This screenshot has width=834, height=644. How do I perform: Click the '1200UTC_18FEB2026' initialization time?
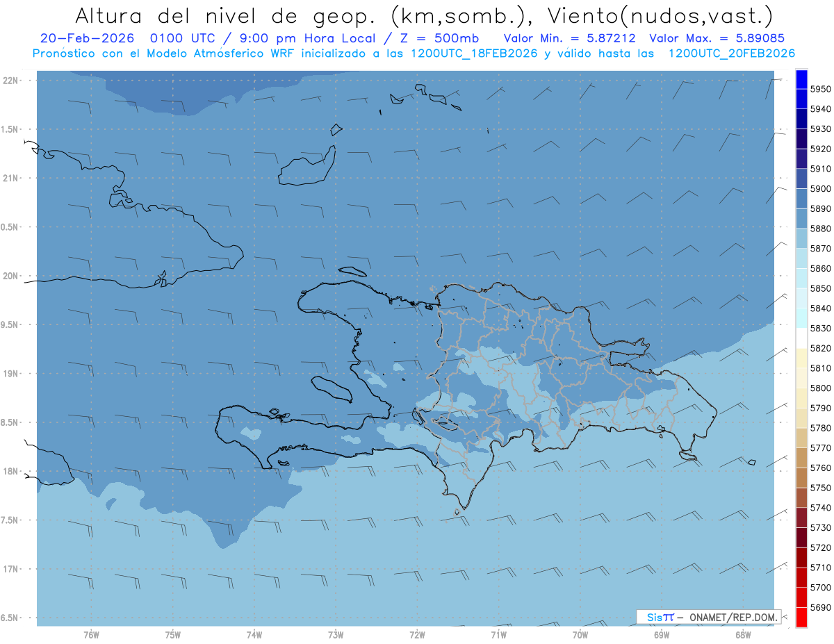(x=475, y=53)
